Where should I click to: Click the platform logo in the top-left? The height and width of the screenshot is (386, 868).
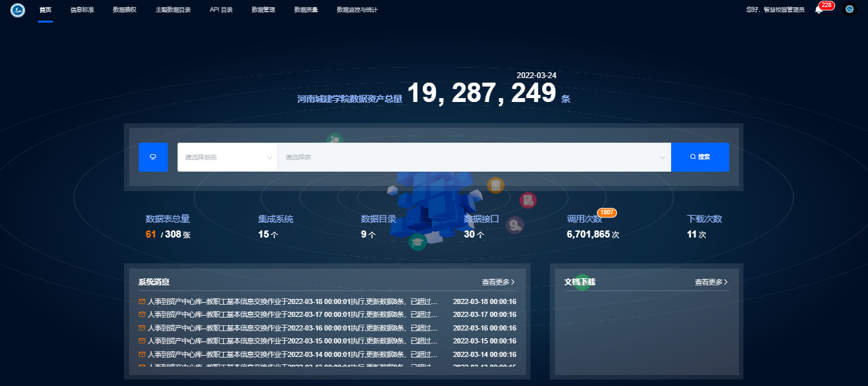(17, 10)
